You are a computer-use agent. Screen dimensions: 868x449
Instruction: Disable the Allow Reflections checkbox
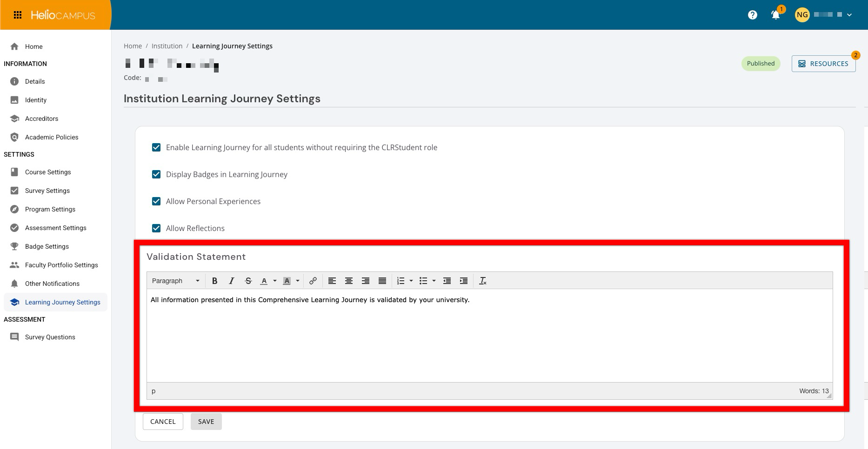tap(156, 228)
